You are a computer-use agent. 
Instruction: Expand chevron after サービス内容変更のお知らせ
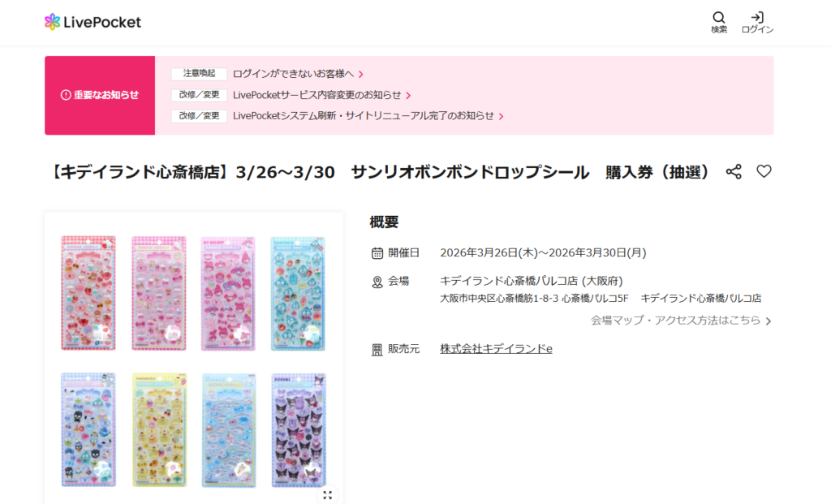pos(408,96)
